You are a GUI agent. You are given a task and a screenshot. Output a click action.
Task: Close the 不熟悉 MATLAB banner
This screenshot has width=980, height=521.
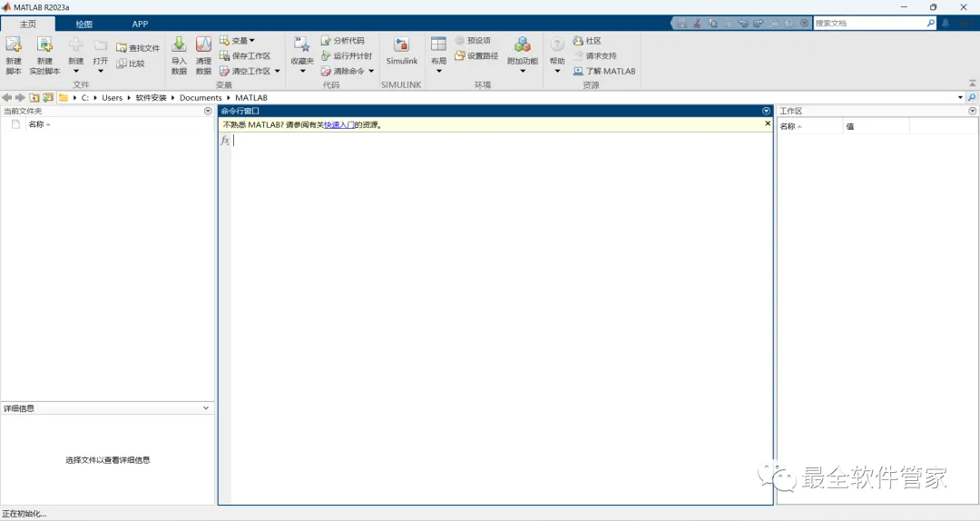tap(768, 123)
